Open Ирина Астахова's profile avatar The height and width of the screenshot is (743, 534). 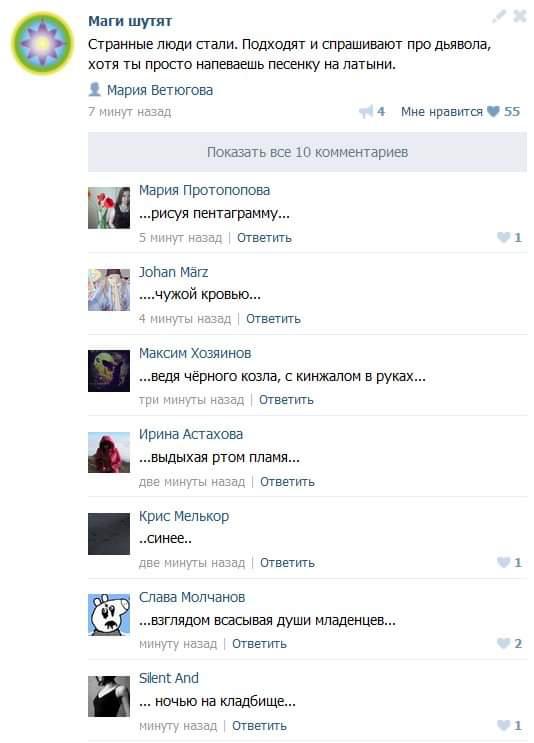point(109,452)
